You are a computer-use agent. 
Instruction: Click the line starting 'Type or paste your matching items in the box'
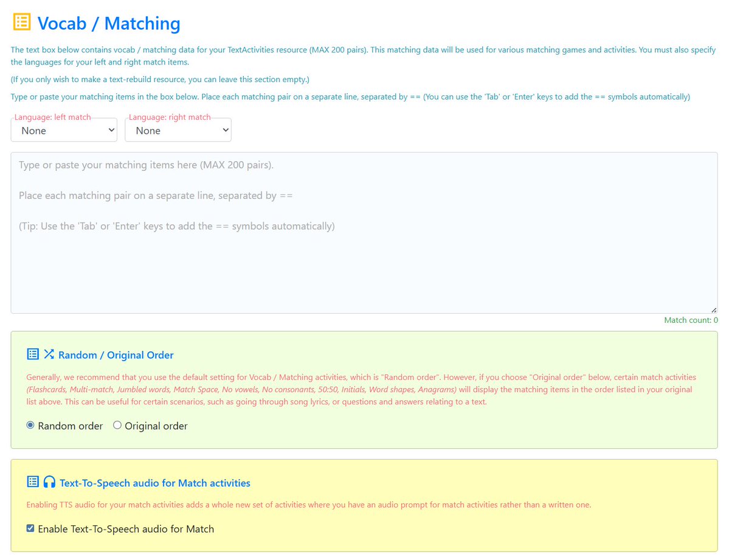tap(350, 97)
